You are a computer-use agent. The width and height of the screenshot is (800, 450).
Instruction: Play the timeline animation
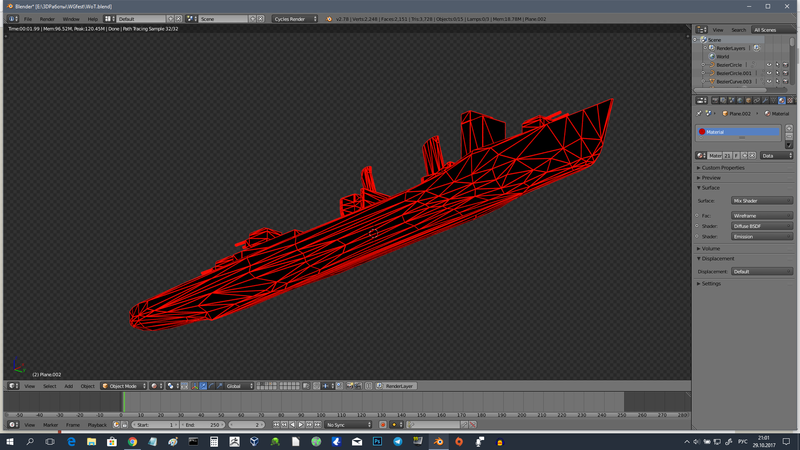(x=301, y=424)
